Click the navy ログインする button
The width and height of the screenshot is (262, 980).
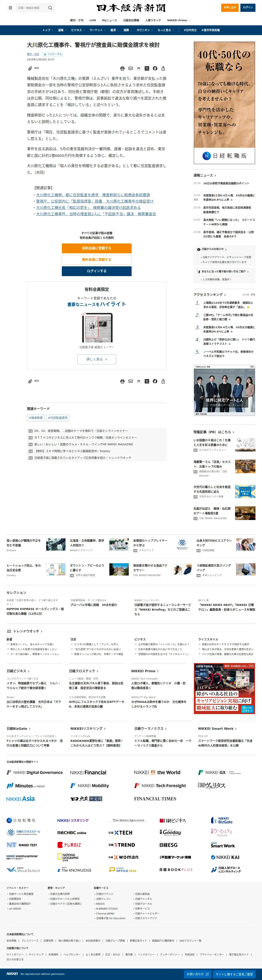pyautogui.click(x=97, y=271)
